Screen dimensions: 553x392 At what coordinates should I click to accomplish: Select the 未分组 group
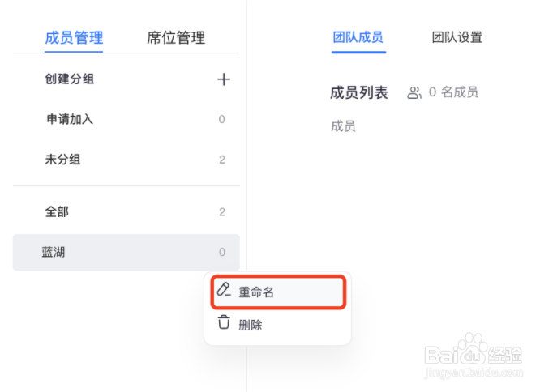pyautogui.click(x=126, y=160)
